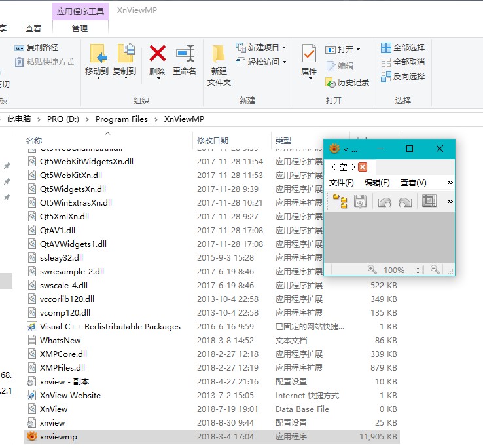Open the 查看(V) menu in XnViewMP
This screenshot has width=483, height=448.
click(x=414, y=183)
